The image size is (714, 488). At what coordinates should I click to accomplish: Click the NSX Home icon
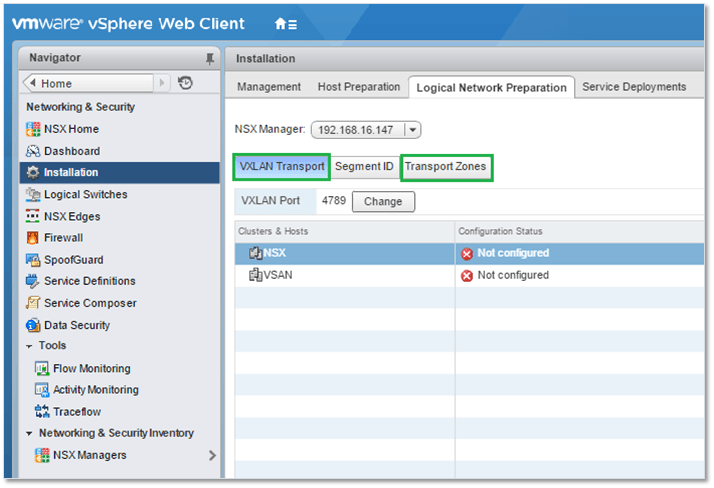33,129
